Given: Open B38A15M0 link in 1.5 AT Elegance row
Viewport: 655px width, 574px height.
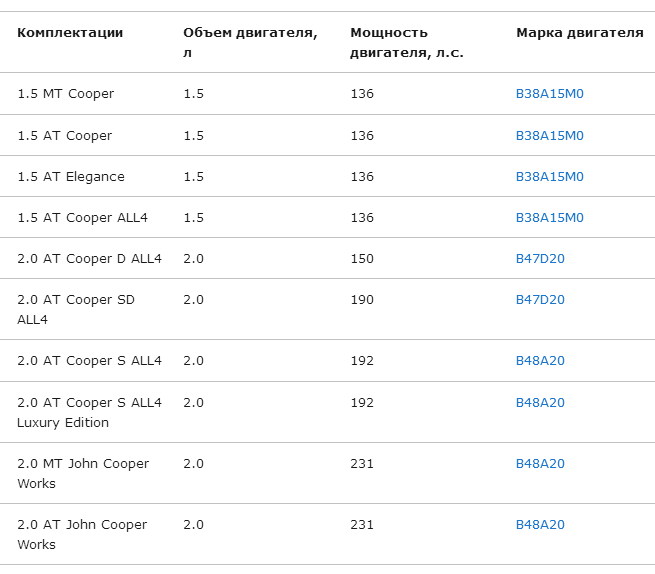Looking at the screenshot, I should [549, 177].
